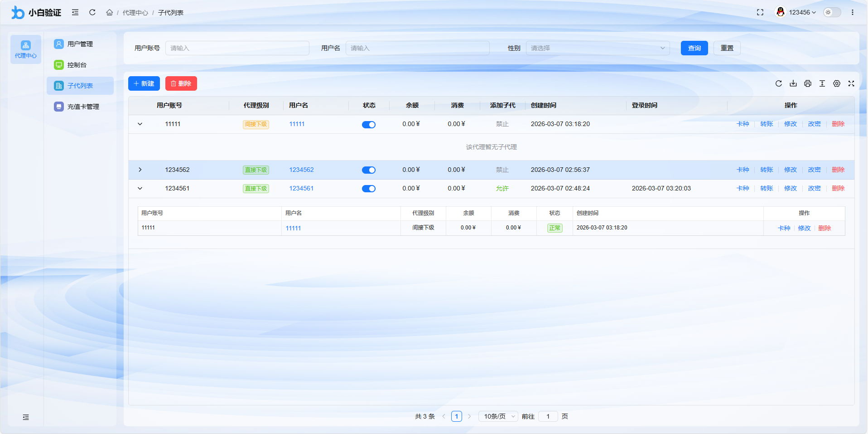The width and height of the screenshot is (868, 434).
Task: Collapse the row for account 11111
Action: tap(140, 124)
